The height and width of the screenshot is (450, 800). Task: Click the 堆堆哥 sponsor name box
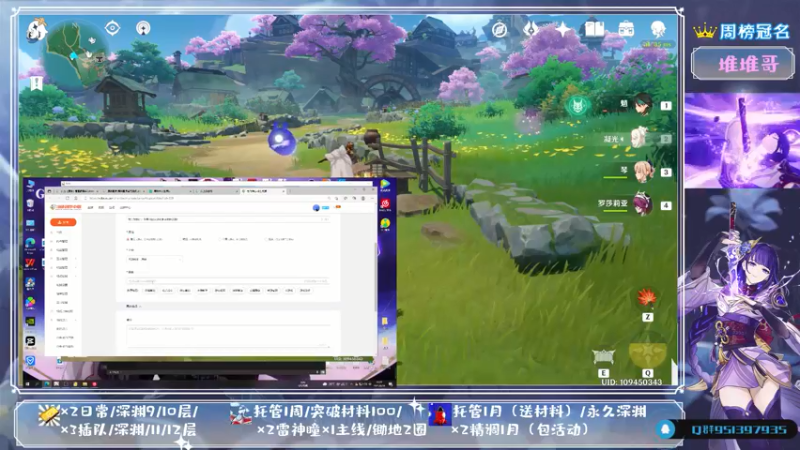743,64
